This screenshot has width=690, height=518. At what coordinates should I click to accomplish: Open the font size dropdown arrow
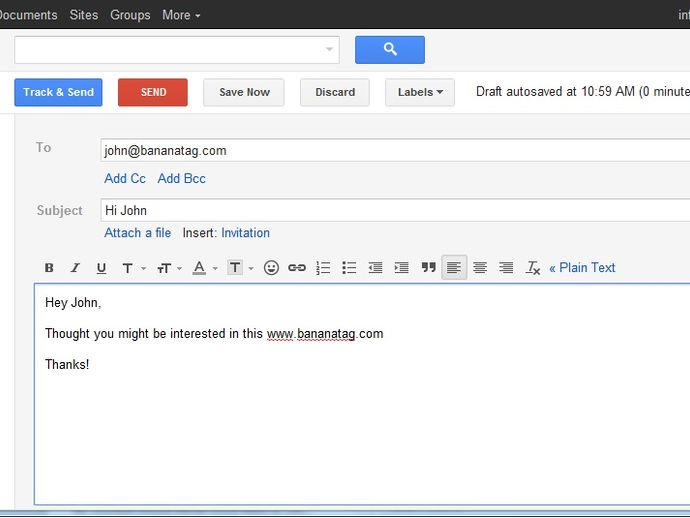point(179,268)
